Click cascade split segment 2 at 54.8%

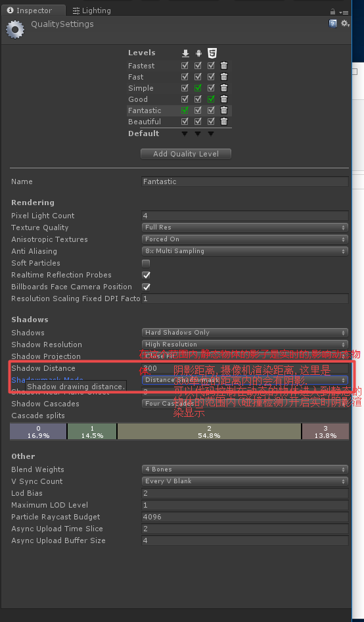(x=209, y=431)
